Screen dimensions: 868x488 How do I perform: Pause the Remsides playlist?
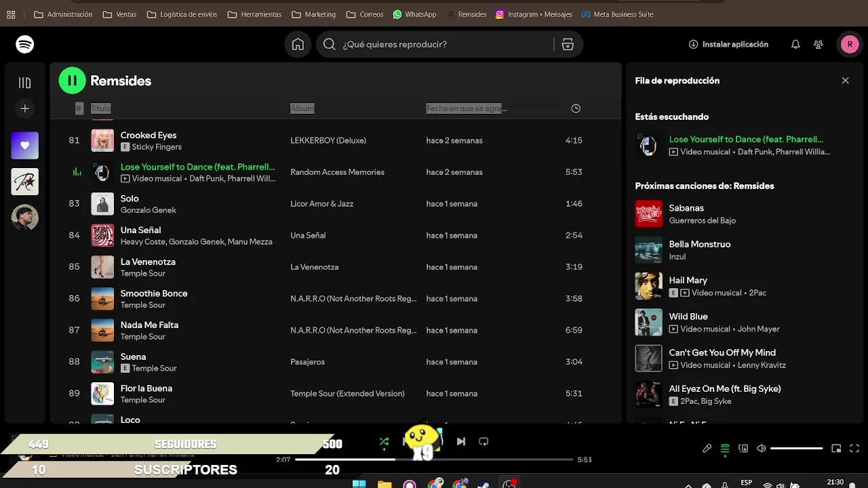(73, 81)
